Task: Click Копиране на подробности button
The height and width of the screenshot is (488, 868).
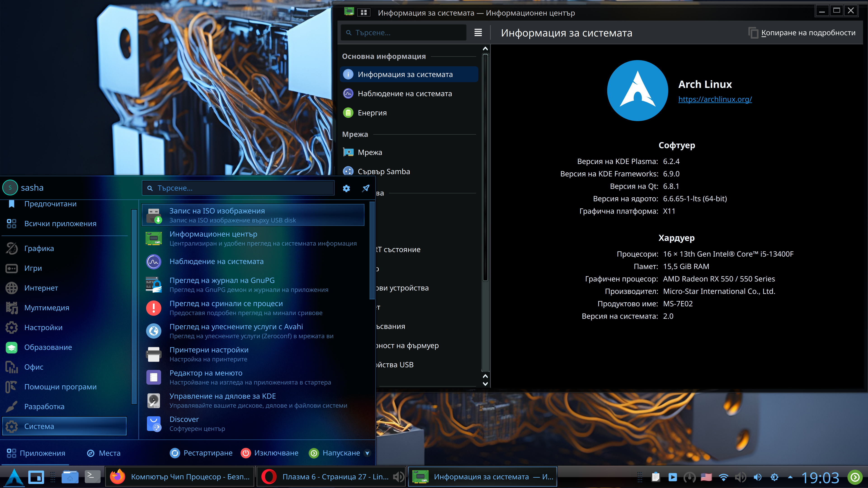Action: click(x=802, y=33)
